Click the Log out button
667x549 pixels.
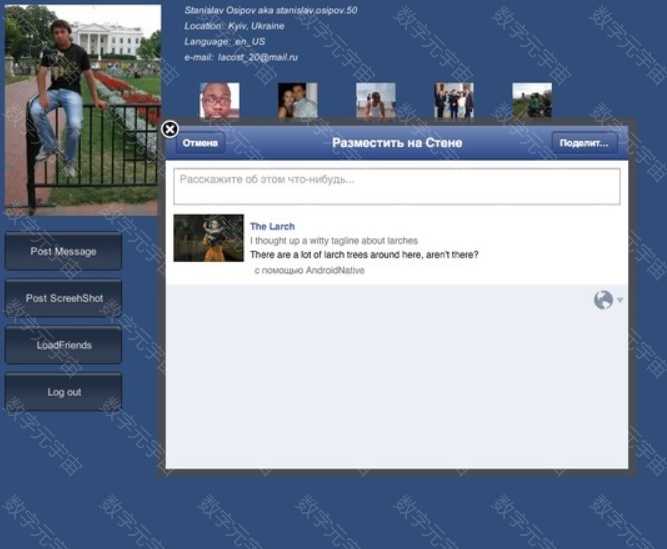(64, 392)
